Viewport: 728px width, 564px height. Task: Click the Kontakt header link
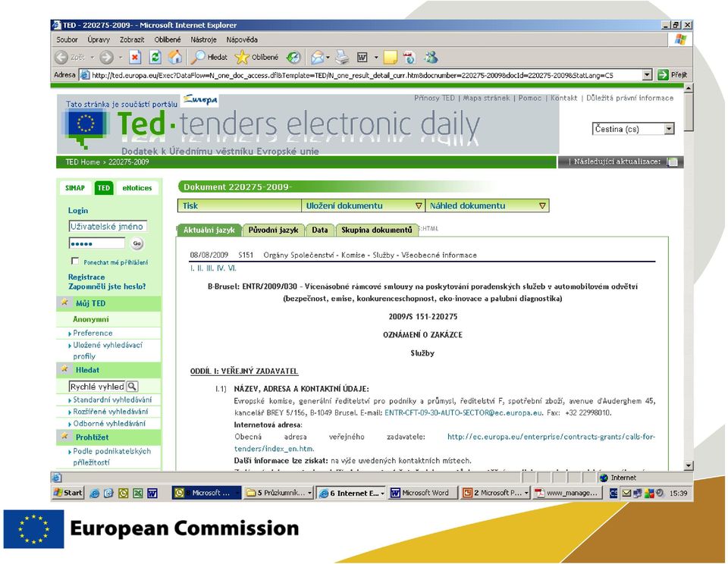tap(563, 98)
